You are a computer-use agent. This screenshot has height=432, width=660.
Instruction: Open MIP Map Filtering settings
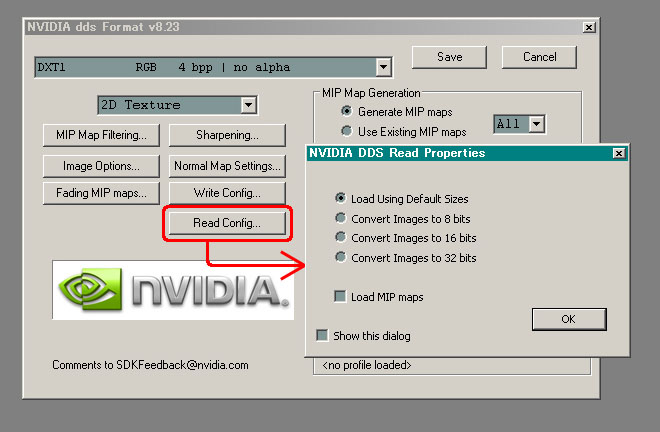click(101, 135)
